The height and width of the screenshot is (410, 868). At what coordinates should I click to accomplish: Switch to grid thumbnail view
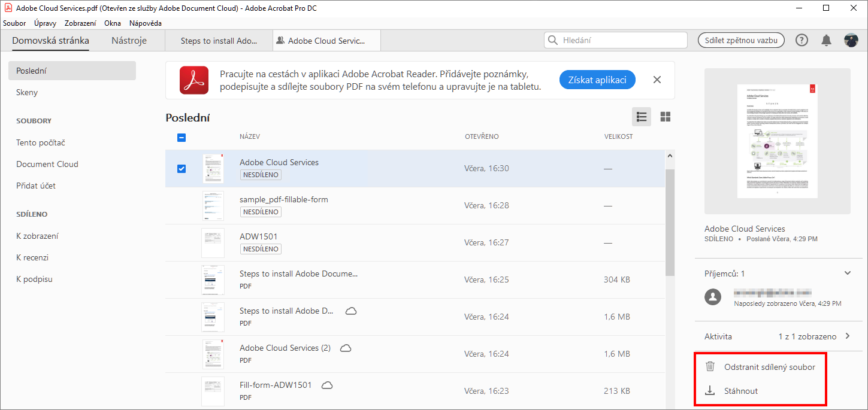pyautogui.click(x=665, y=117)
